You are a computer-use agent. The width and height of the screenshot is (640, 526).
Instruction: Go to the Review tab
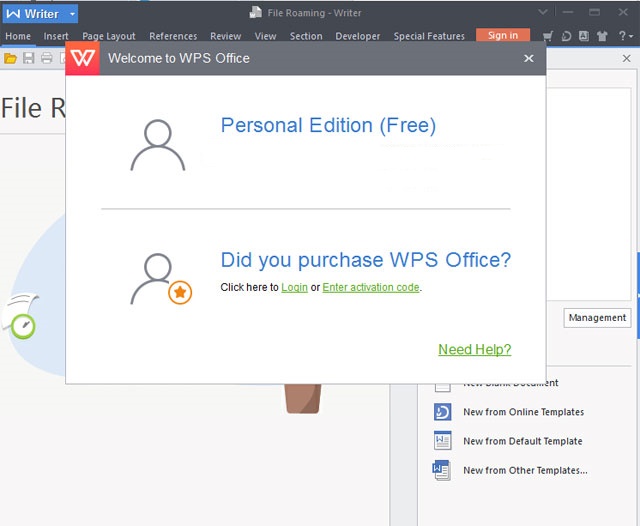click(225, 36)
